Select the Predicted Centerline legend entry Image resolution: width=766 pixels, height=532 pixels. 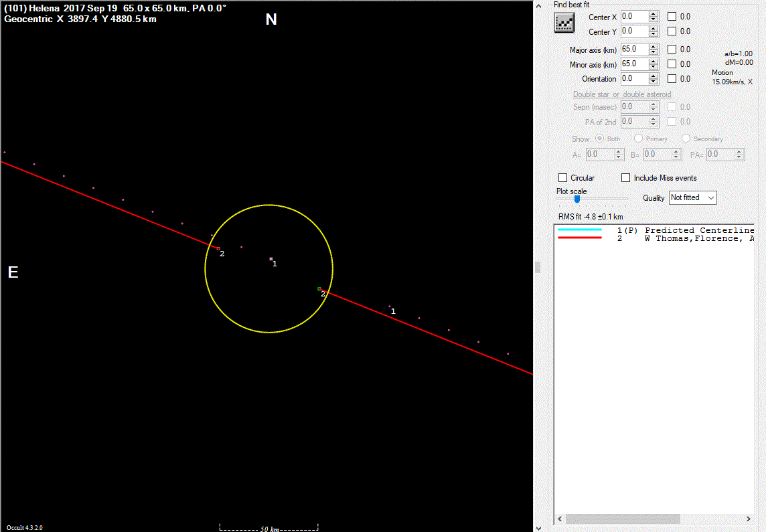655,230
